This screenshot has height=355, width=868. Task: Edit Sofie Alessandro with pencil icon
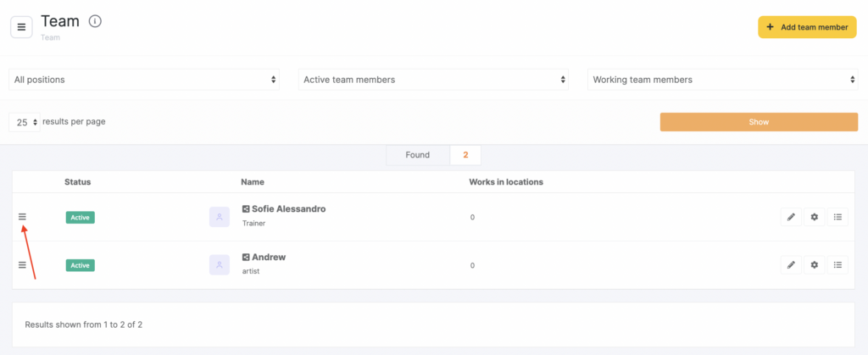point(791,217)
